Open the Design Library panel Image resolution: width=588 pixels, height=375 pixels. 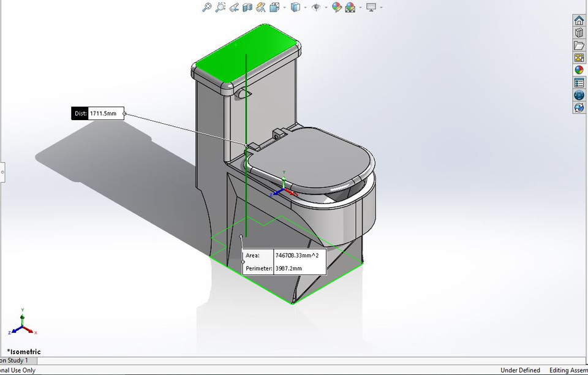click(579, 32)
